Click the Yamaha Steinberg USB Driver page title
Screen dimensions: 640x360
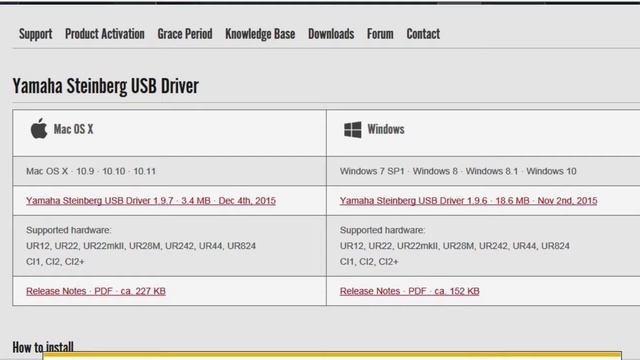106,86
